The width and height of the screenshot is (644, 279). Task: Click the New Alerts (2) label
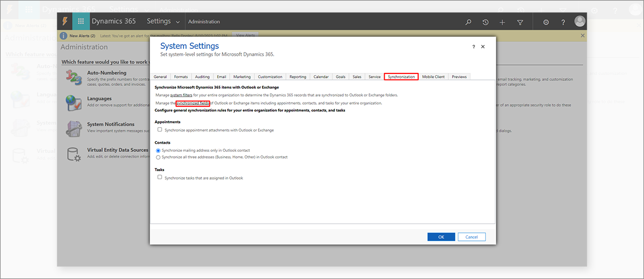click(x=83, y=36)
